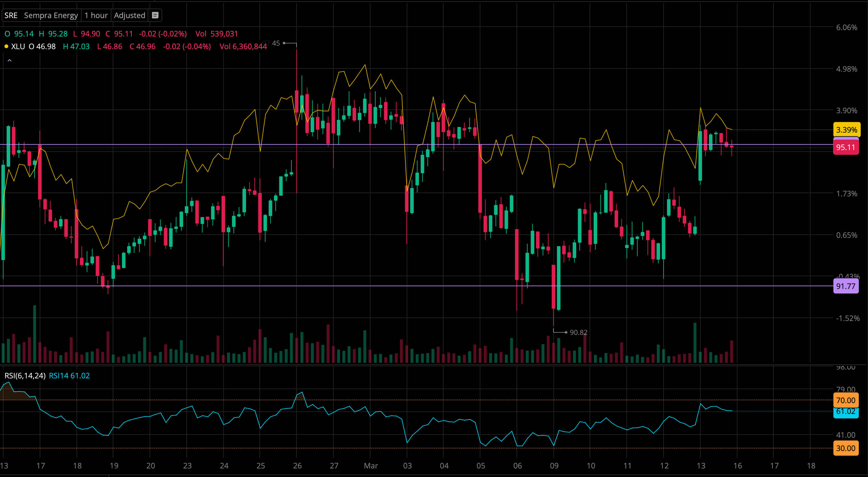Click the orange 30.00 RSI oversold tag
The width and height of the screenshot is (868, 477).
point(845,448)
